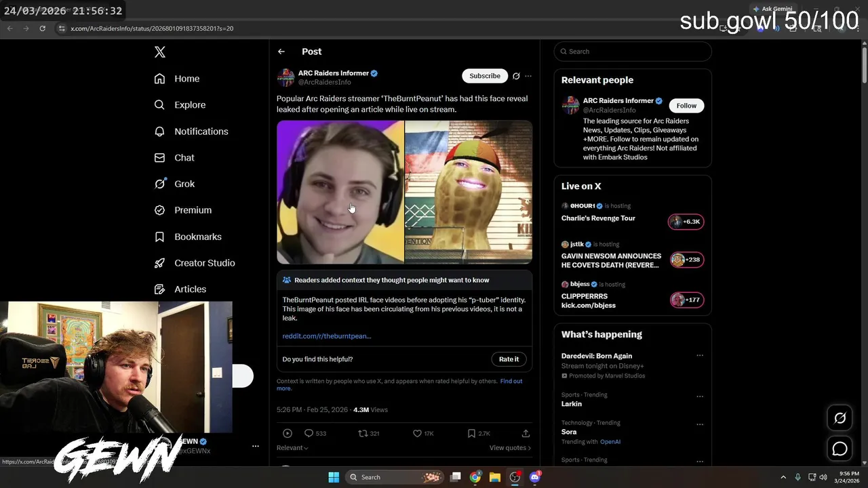Open the left face photo in the post

tap(340, 192)
